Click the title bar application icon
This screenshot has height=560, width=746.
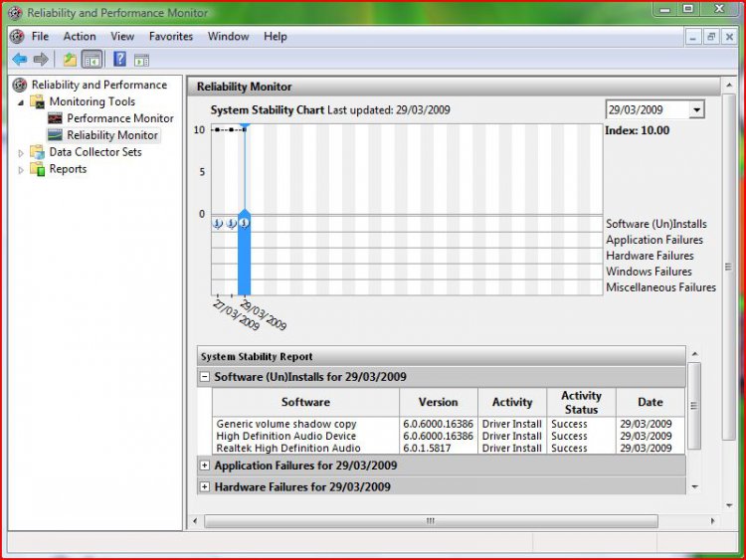pyautogui.click(x=15, y=13)
